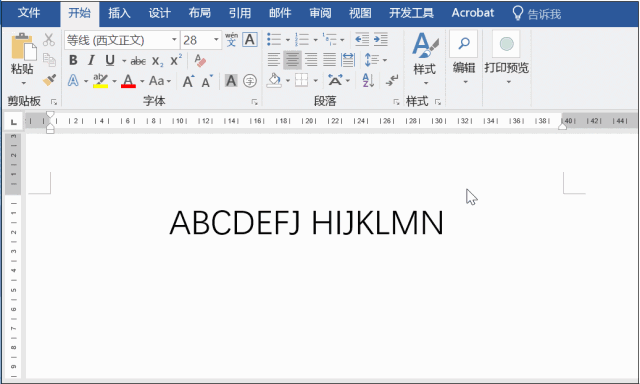Click the Format Painter brush icon
Screen dimensions: 640x384
49,80
